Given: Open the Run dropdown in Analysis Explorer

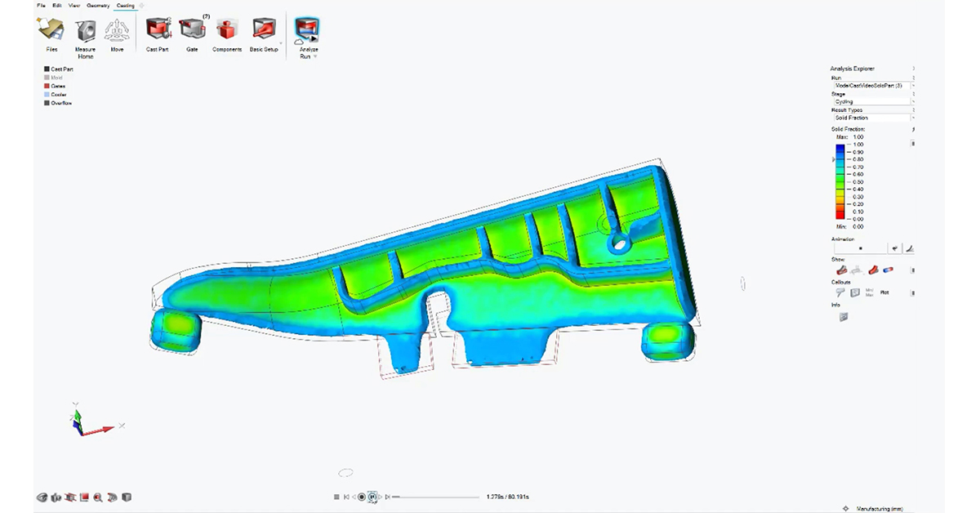Looking at the screenshot, I should coord(873,85).
